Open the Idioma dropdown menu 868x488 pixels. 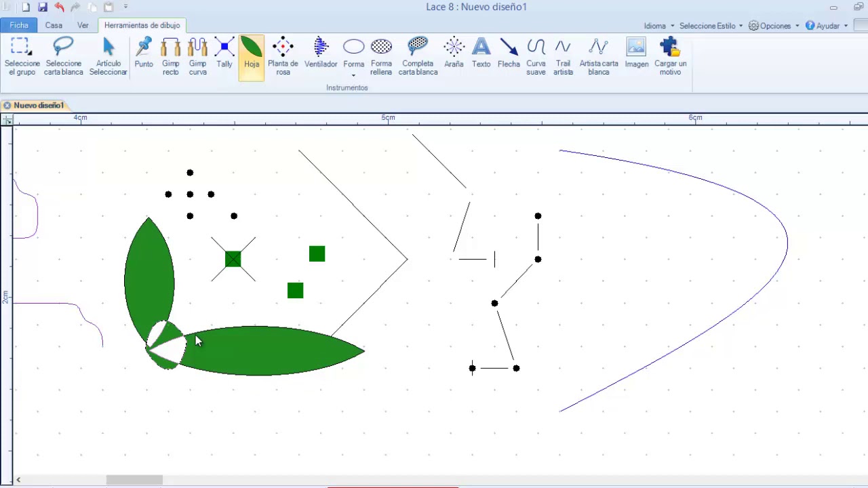click(659, 26)
